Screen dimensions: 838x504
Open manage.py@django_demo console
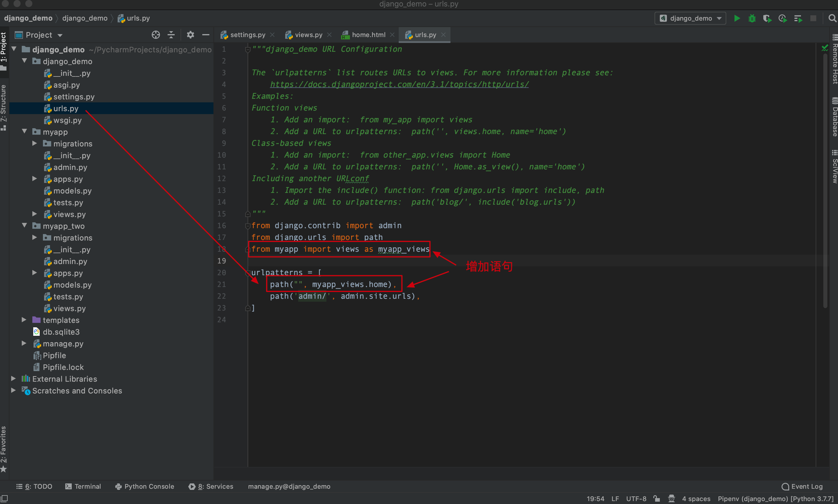289,486
